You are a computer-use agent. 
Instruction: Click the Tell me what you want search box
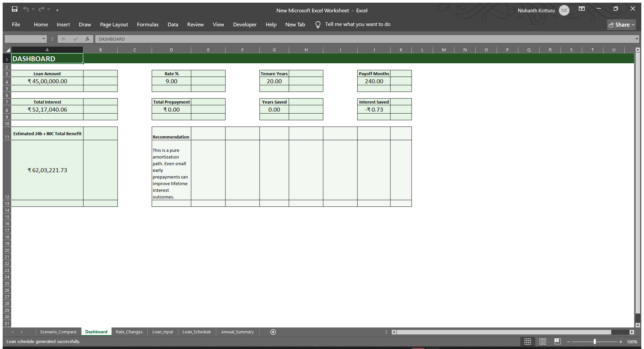pyautogui.click(x=358, y=24)
